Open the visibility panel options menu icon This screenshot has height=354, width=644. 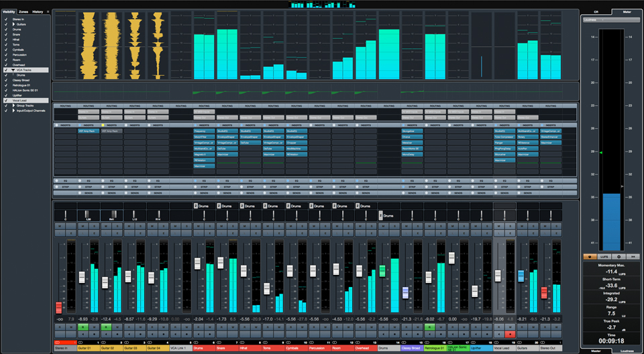(48, 11)
